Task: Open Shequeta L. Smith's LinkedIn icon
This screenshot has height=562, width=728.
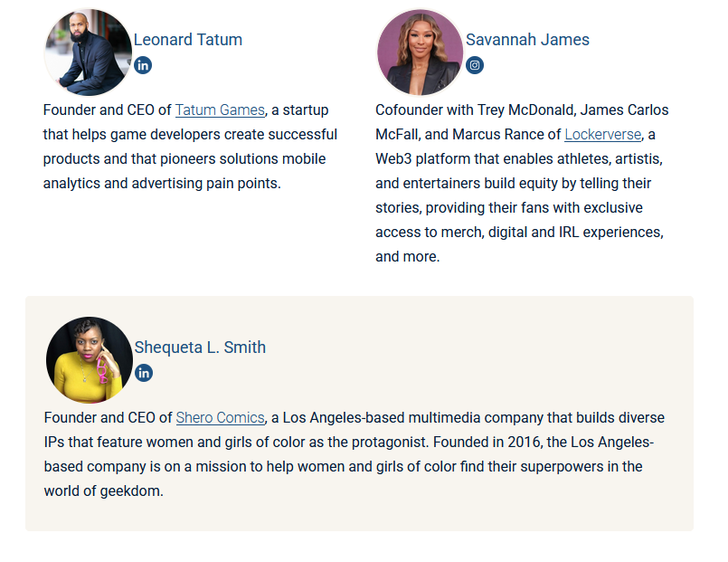Action: pos(144,373)
